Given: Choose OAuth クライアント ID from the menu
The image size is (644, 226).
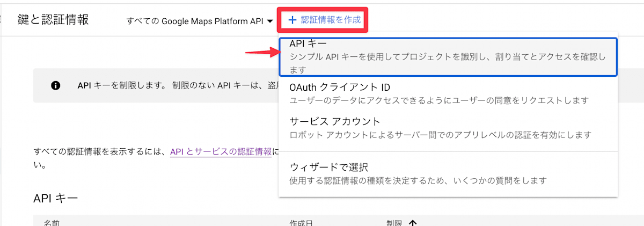Looking at the screenshot, I should 448,93.
